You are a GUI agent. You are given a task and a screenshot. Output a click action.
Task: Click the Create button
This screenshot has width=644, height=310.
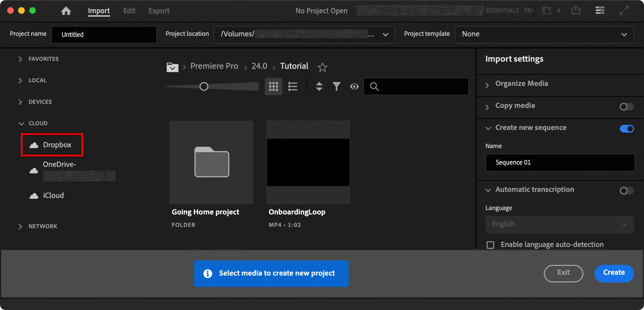tap(614, 273)
